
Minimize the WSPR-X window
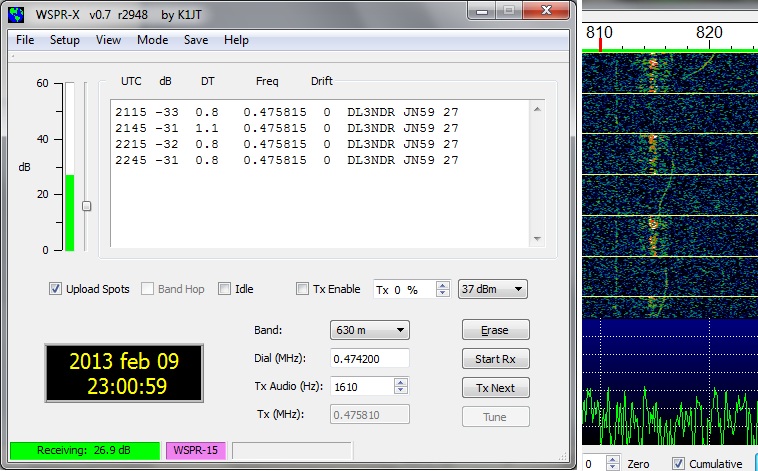tap(481, 11)
